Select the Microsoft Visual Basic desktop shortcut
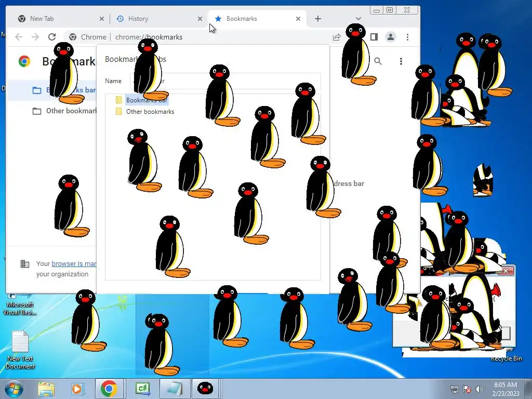The width and height of the screenshot is (532, 399). tap(20, 304)
